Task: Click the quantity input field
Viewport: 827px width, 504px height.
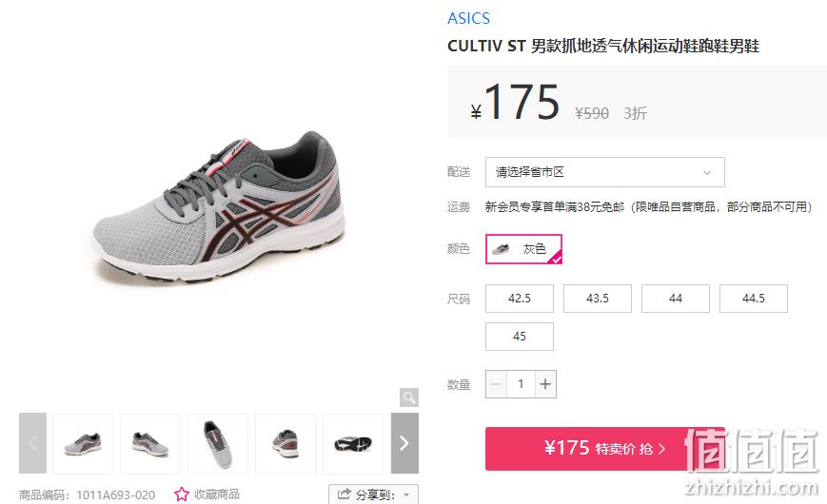Action: point(521,384)
